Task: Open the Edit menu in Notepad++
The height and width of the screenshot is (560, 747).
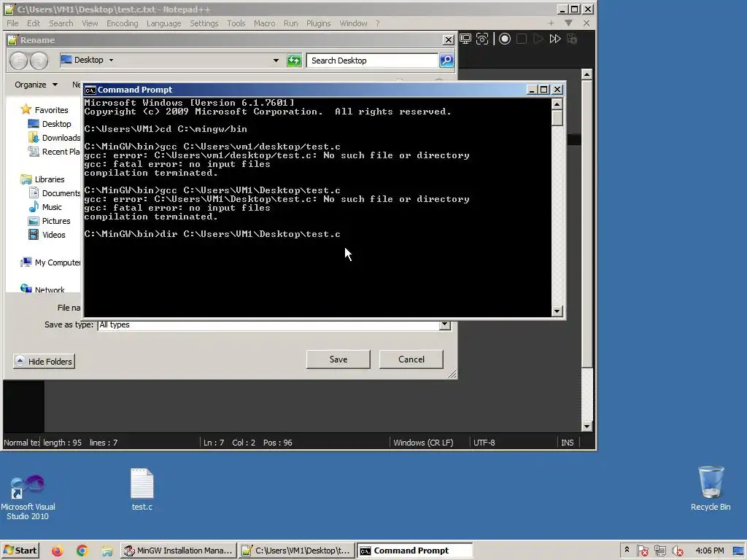Action: point(34,23)
